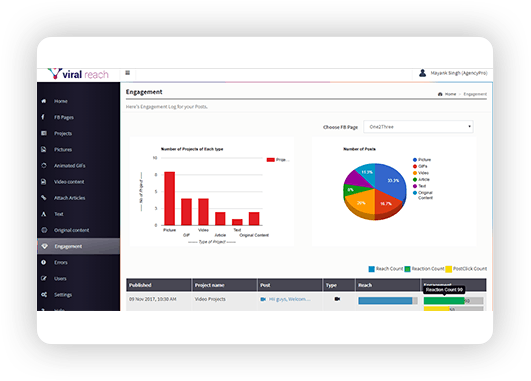Toggle Video orange legend dot
This screenshot has height=381, width=531.
(x=415, y=173)
